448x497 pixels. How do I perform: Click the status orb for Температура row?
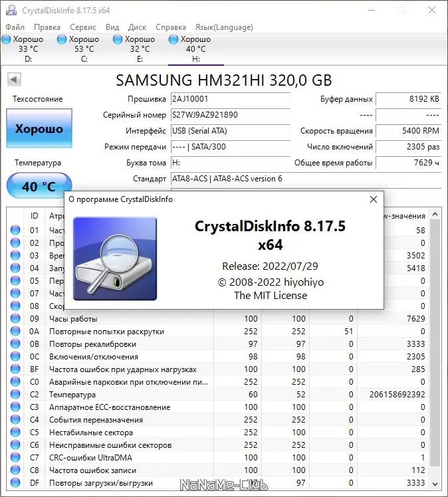click(15, 394)
